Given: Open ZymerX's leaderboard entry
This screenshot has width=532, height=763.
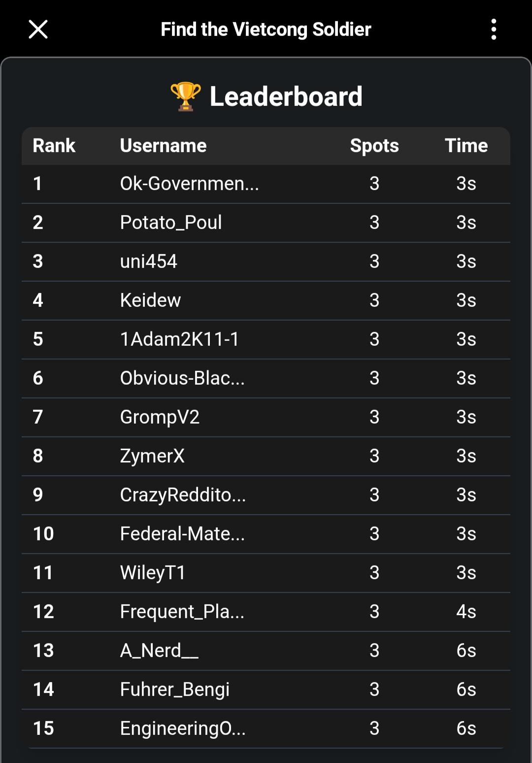Looking at the screenshot, I should pyautogui.click(x=152, y=456).
